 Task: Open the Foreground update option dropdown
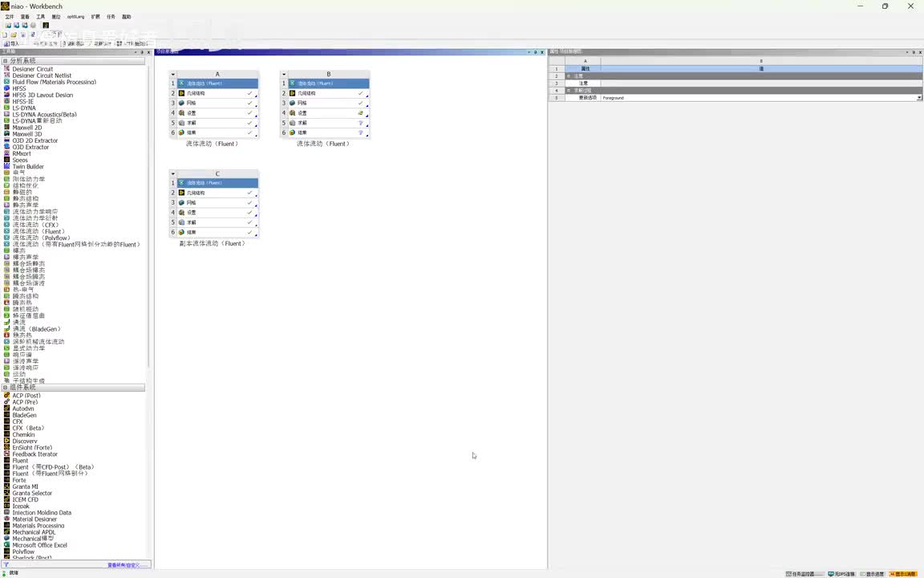pos(919,98)
